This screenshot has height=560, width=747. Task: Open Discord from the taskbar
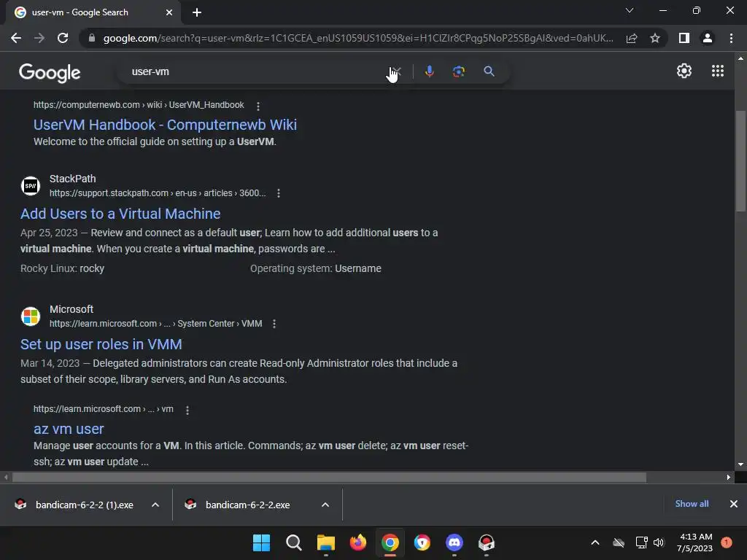pos(454,542)
